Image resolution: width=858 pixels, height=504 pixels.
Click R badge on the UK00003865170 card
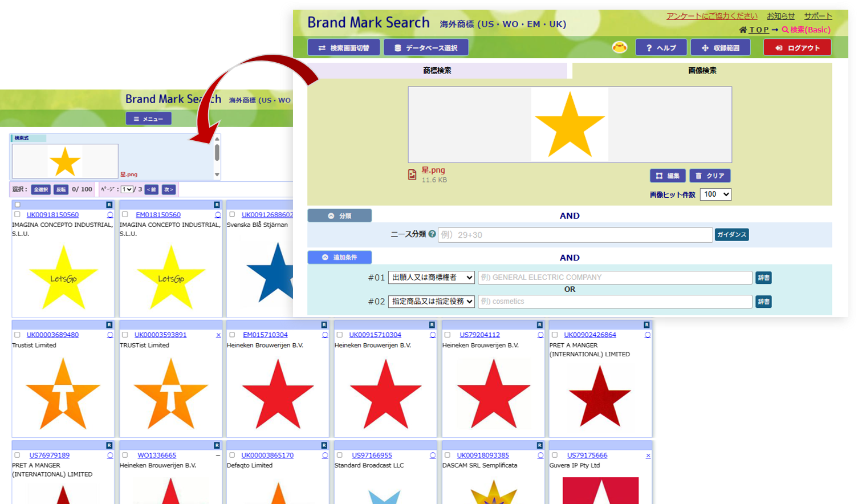324,445
